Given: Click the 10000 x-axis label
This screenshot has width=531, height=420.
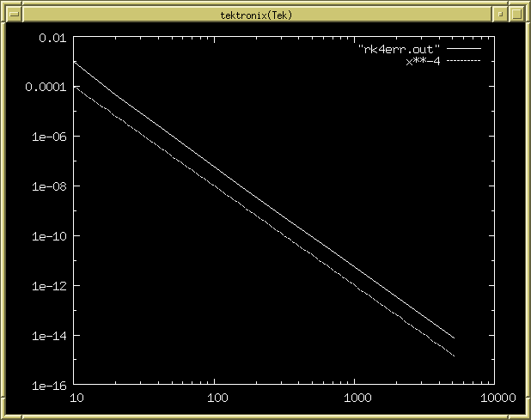Looking at the screenshot, I should pos(498,398).
